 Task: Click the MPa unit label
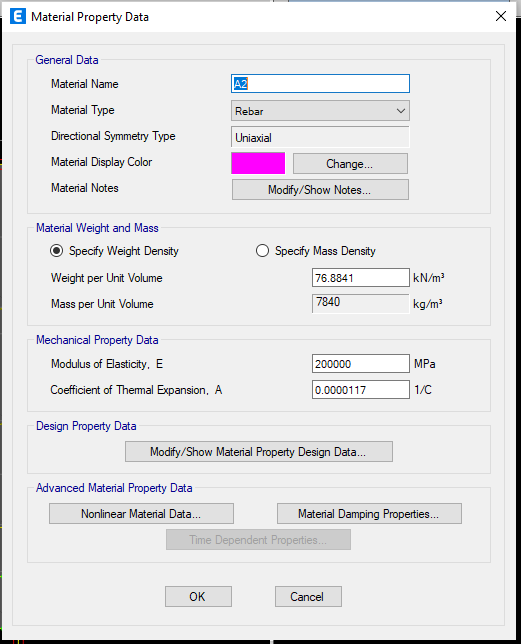coord(425,364)
